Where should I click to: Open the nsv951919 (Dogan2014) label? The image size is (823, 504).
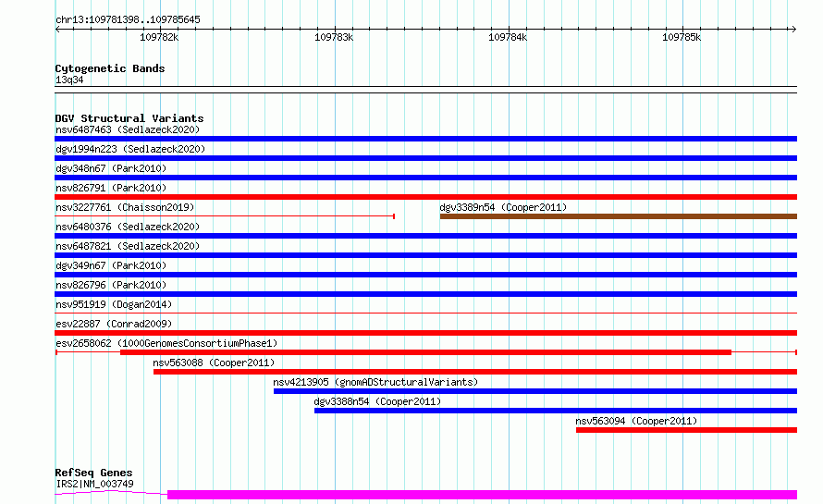click(x=114, y=304)
